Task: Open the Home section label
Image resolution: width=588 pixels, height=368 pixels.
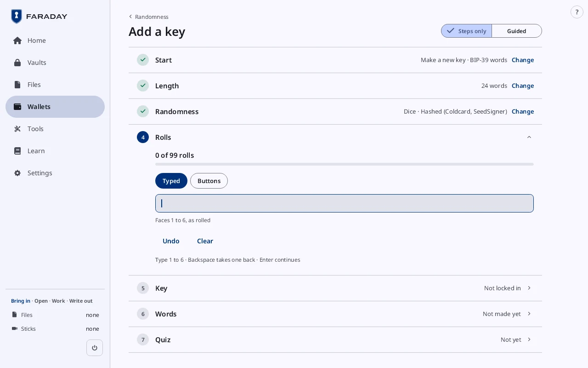Action: click(x=37, y=40)
